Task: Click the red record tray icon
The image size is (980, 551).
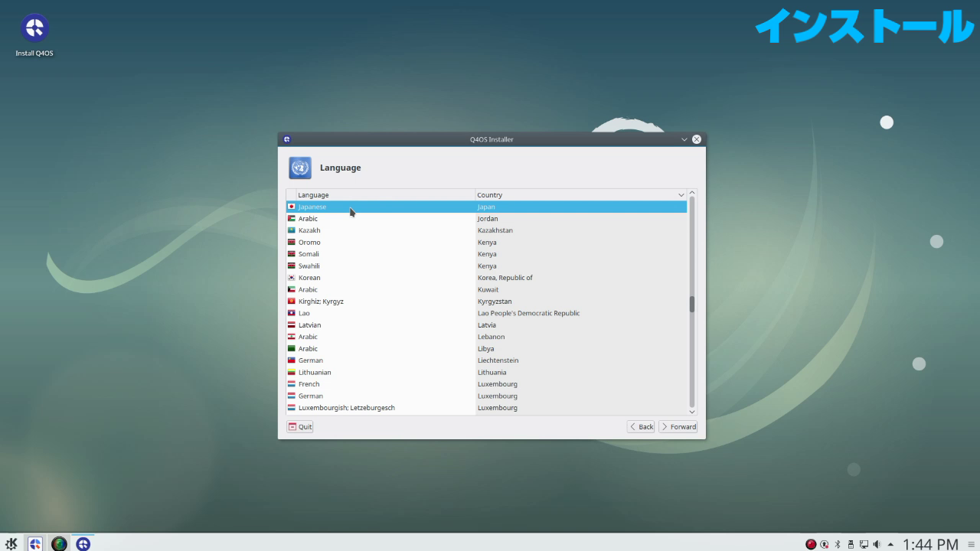Action: [x=811, y=544]
